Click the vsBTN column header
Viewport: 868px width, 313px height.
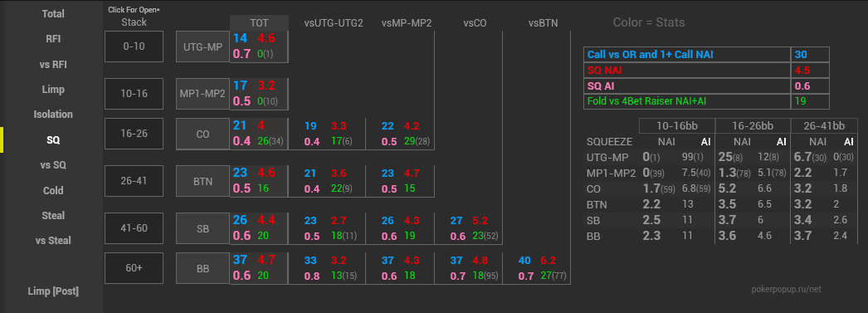pos(543,22)
